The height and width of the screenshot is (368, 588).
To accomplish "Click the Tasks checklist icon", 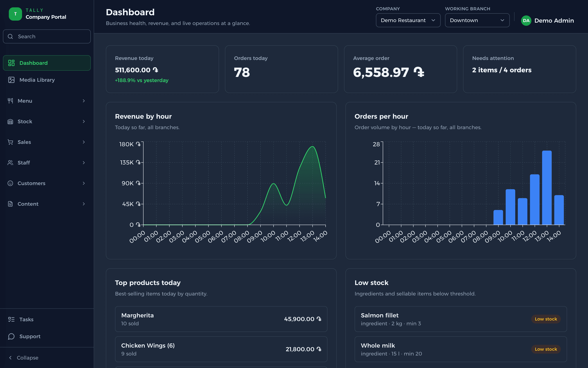I will [11, 319].
